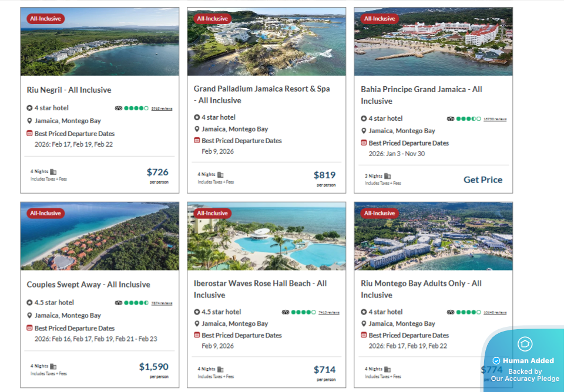564x392 pixels.
Task: Open the Riu Montego Bay Adults Only title
Action: (x=421, y=289)
